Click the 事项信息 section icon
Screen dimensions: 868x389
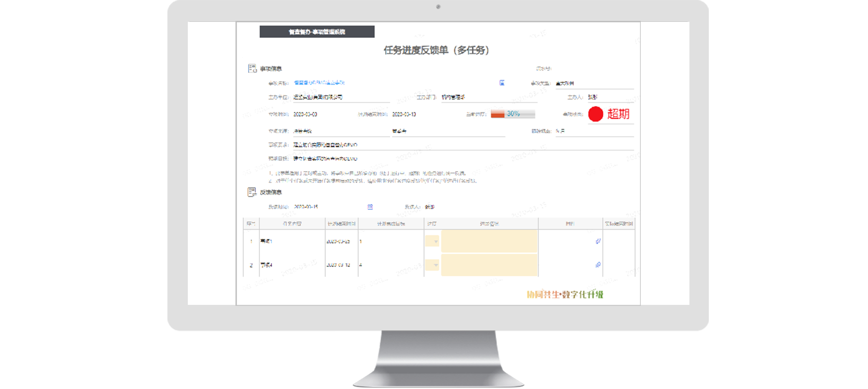[252, 69]
